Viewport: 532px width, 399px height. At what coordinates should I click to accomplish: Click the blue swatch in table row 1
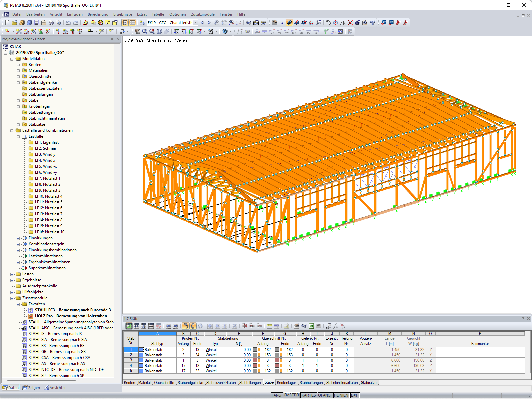(141, 350)
